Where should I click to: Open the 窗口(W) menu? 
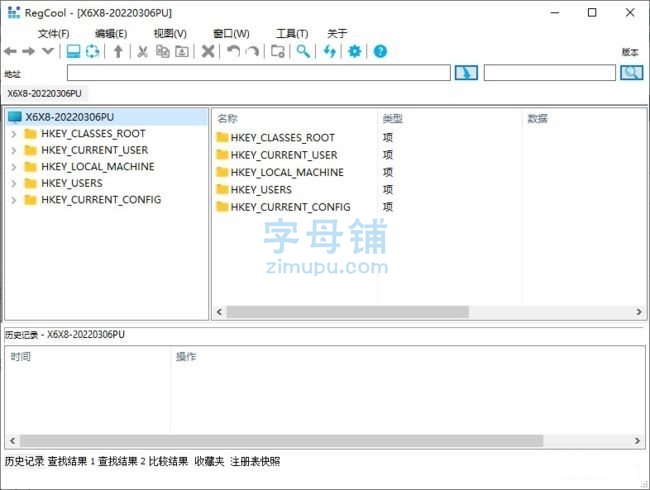pos(231,34)
